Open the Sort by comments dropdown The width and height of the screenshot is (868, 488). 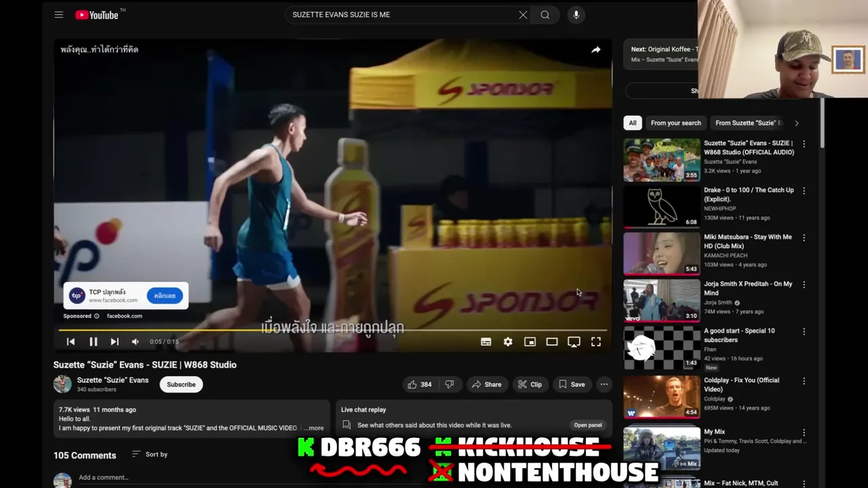(150, 454)
